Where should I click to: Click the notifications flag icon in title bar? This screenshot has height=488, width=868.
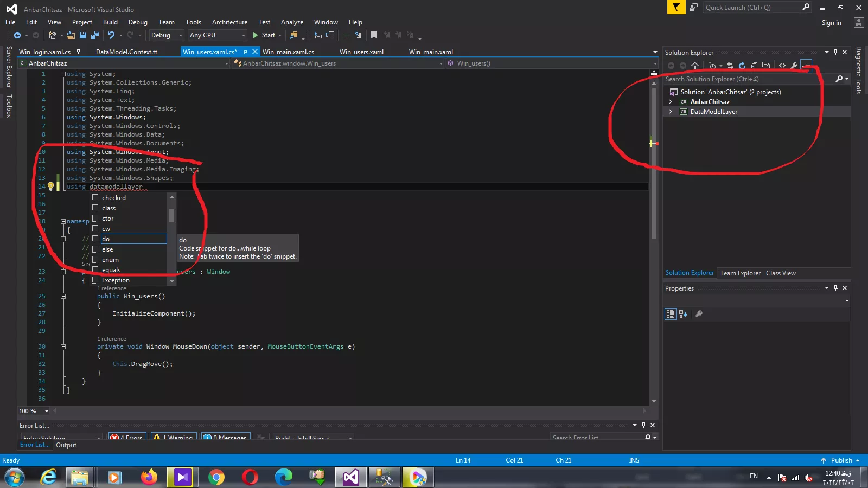[676, 7]
